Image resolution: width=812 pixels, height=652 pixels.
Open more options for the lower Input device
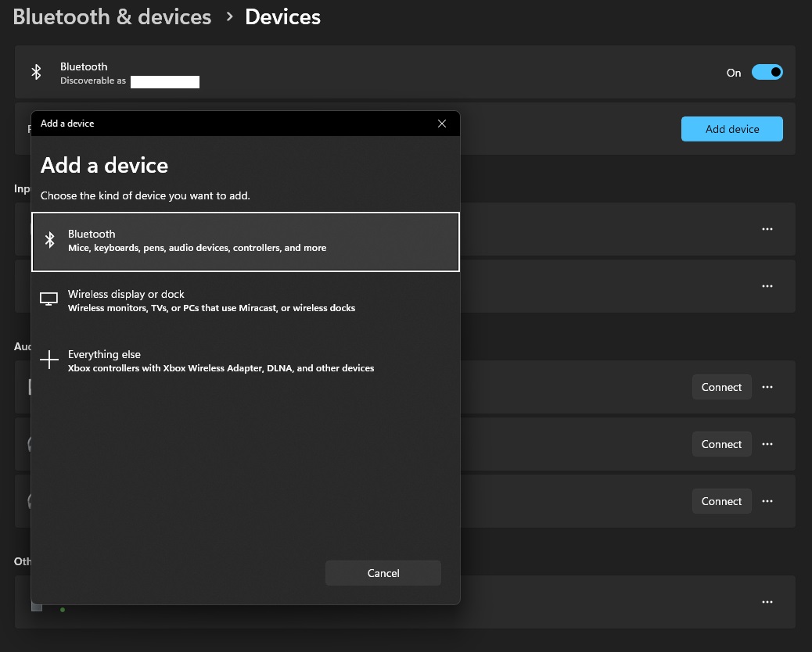767,285
